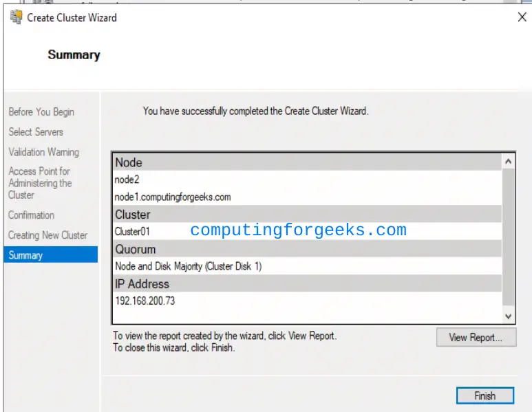Click the node1.computingforgeeks.com entry
This screenshot has height=412, width=532.
coord(307,197)
